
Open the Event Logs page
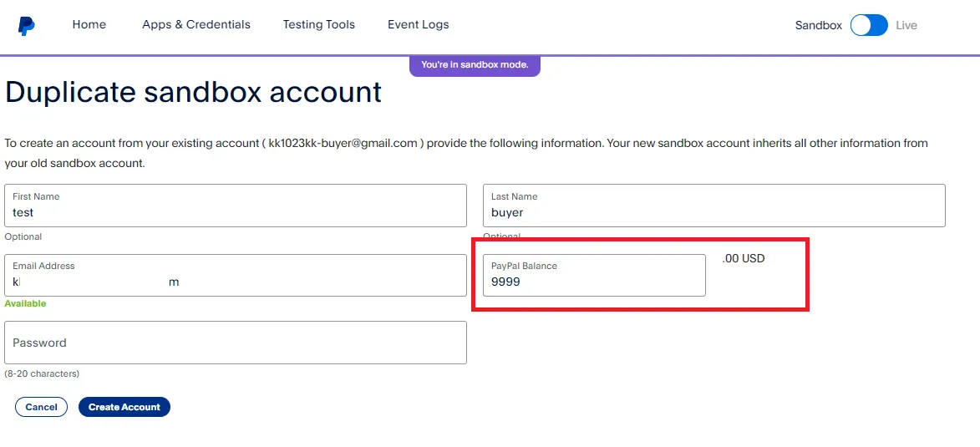pos(419,25)
